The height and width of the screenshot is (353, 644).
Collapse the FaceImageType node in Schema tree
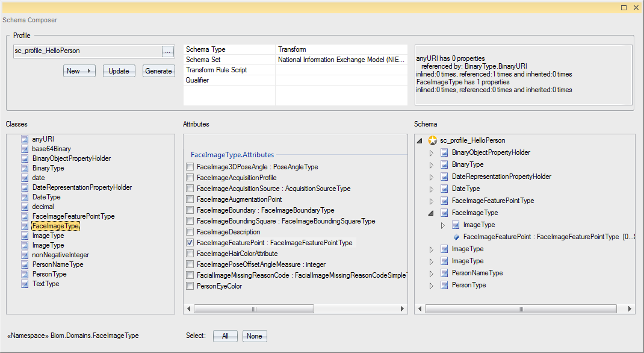click(x=431, y=213)
